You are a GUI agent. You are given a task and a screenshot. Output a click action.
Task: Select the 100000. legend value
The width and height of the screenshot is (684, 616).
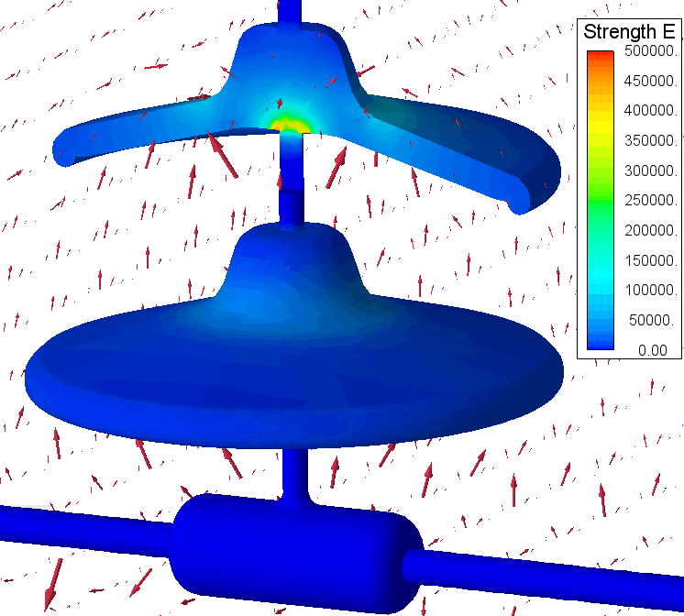(650, 290)
